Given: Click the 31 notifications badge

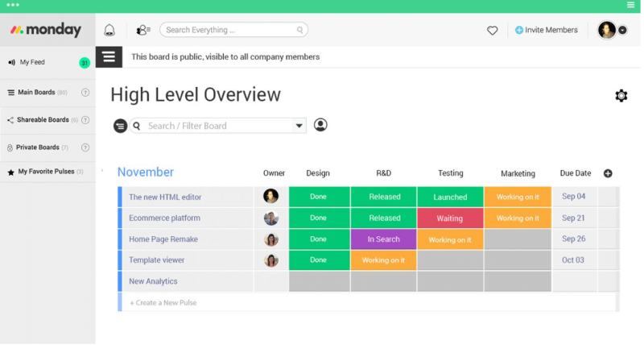Looking at the screenshot, I should point(85,63).
